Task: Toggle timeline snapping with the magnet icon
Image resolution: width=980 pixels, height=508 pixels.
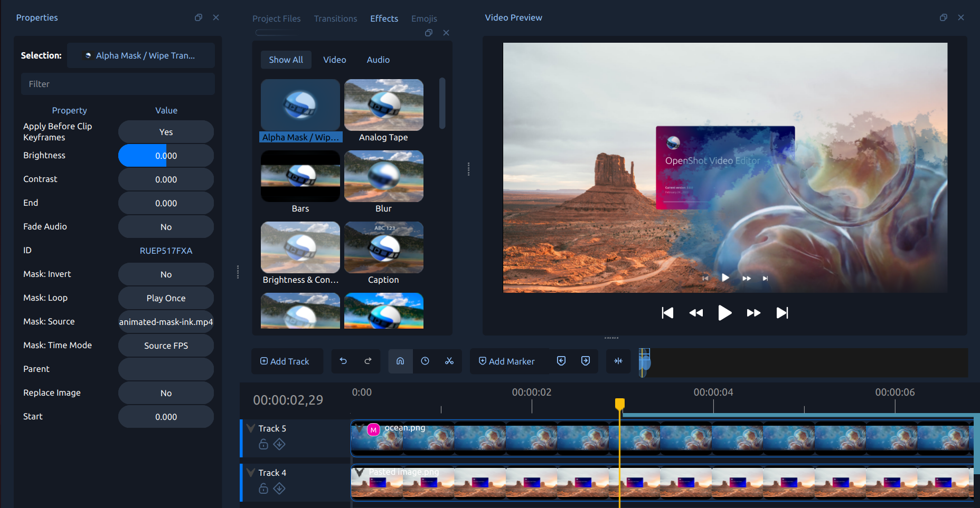Action: coord(400,361)
